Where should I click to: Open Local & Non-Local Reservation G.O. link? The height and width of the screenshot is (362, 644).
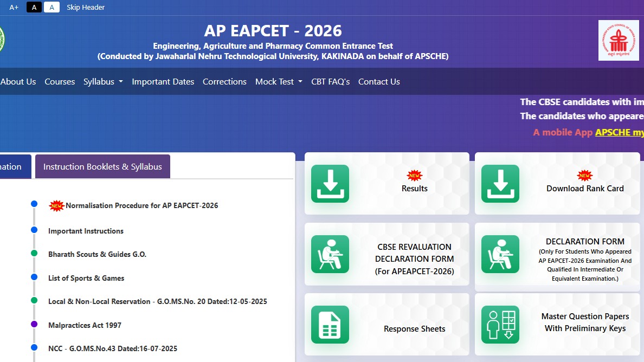point(158,302)
